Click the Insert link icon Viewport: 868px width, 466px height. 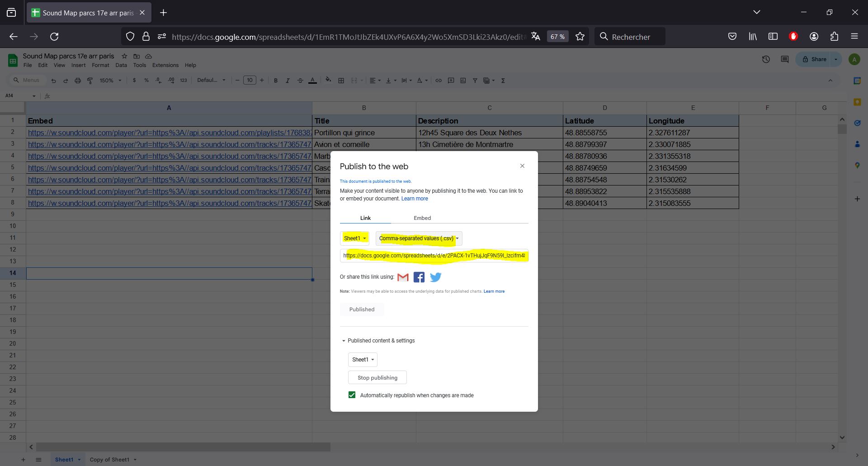(439, 81)
